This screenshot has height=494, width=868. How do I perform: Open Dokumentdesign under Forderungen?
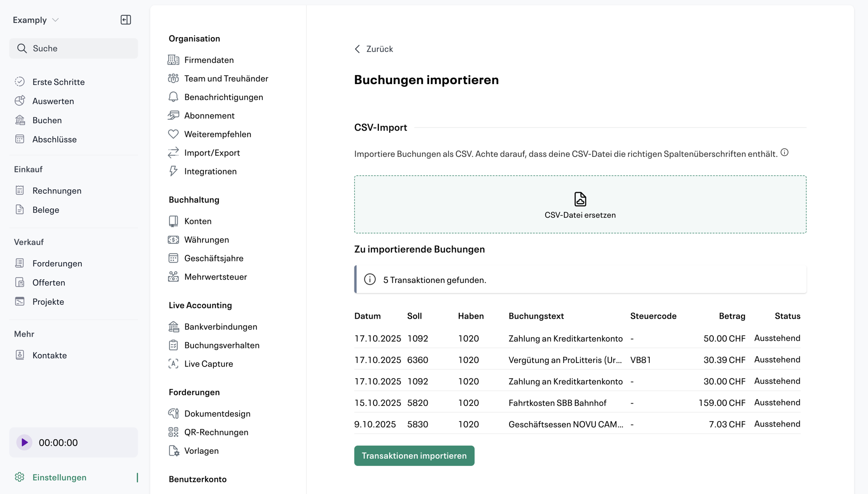click(217, 414)
